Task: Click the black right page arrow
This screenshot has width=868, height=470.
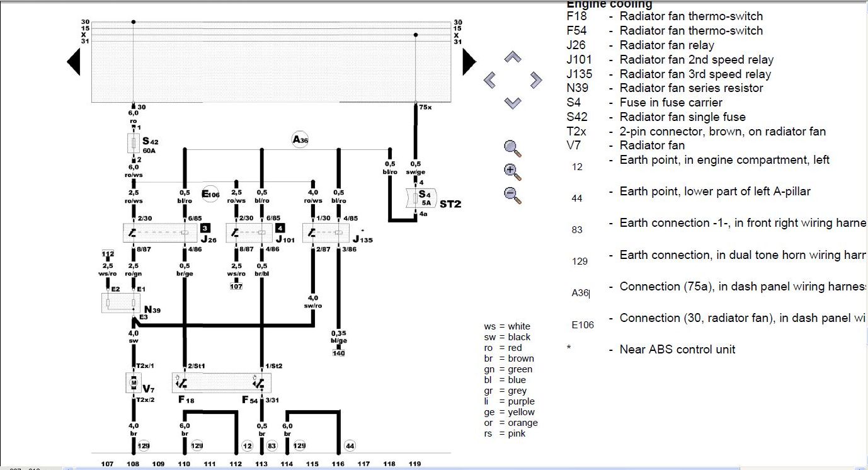Action: coord(469,62)
